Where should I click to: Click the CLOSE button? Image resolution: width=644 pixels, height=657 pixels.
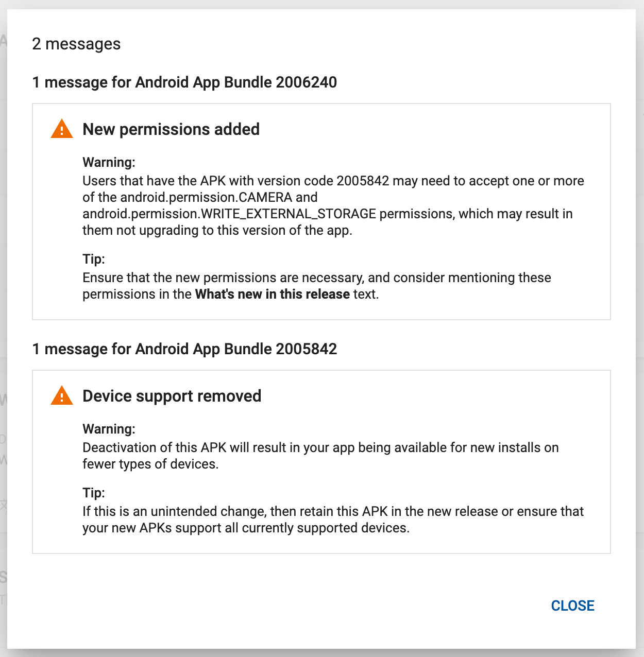tap(572, 606)
